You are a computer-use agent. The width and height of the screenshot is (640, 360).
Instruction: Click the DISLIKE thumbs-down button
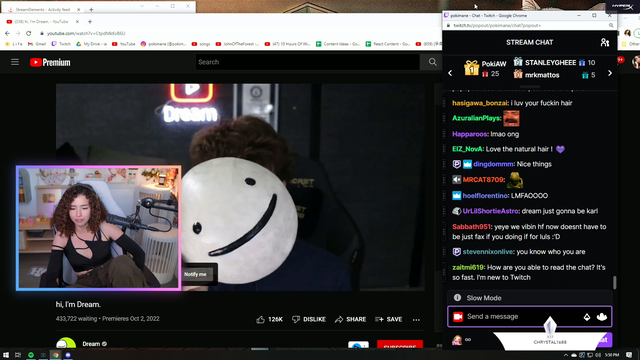(x=309, y=319)
